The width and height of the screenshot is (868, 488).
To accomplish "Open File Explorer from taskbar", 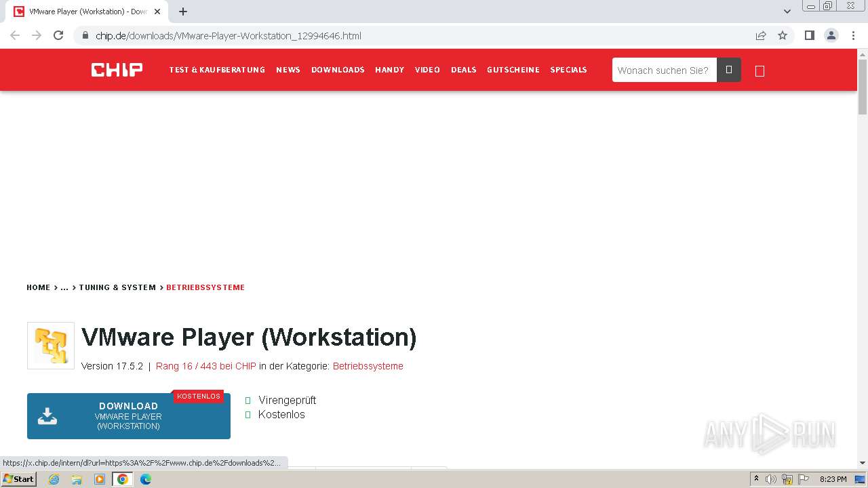I will [77, 479].
